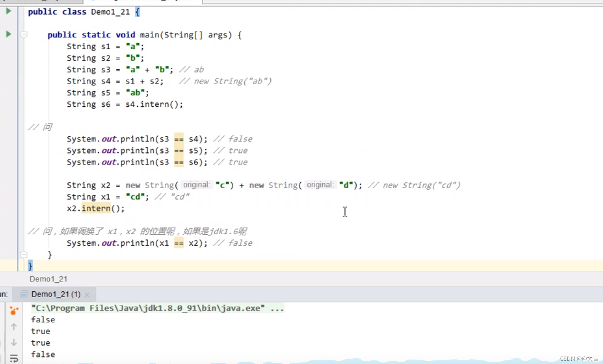Click the line String s1 = "a"
603x364 pixels.
point(105,47)
